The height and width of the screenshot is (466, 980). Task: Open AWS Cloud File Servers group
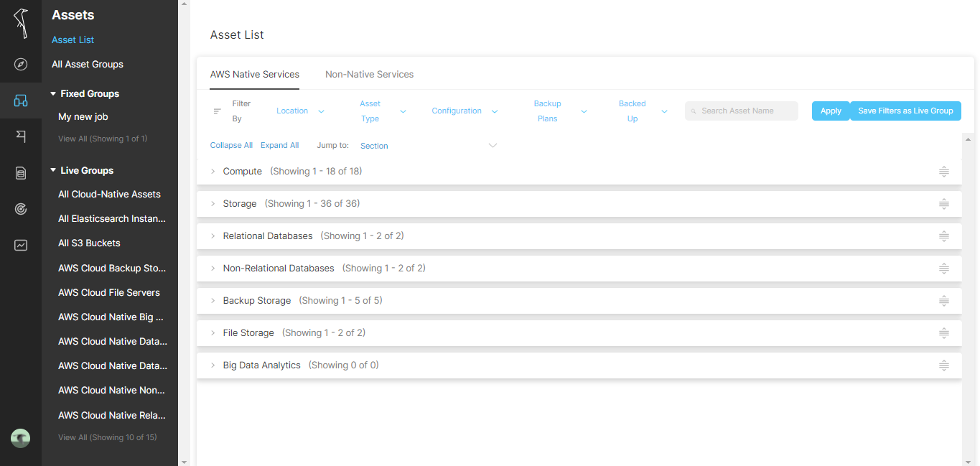(x=109, y=293)
